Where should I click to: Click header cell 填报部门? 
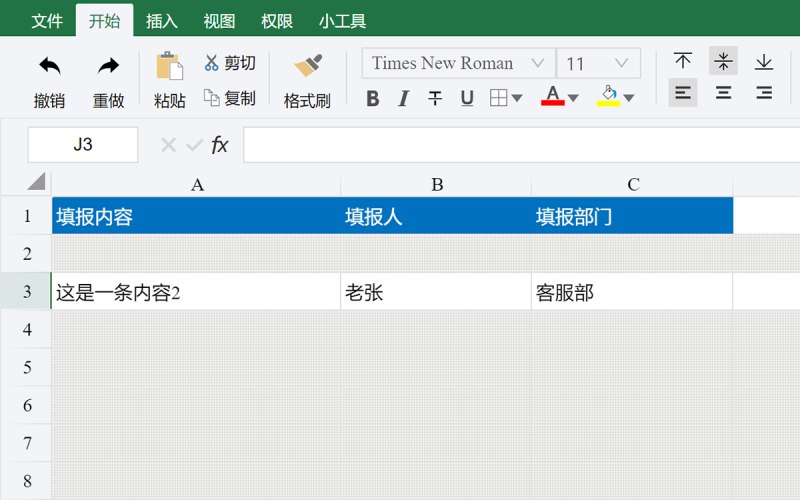tap(633, 216)
